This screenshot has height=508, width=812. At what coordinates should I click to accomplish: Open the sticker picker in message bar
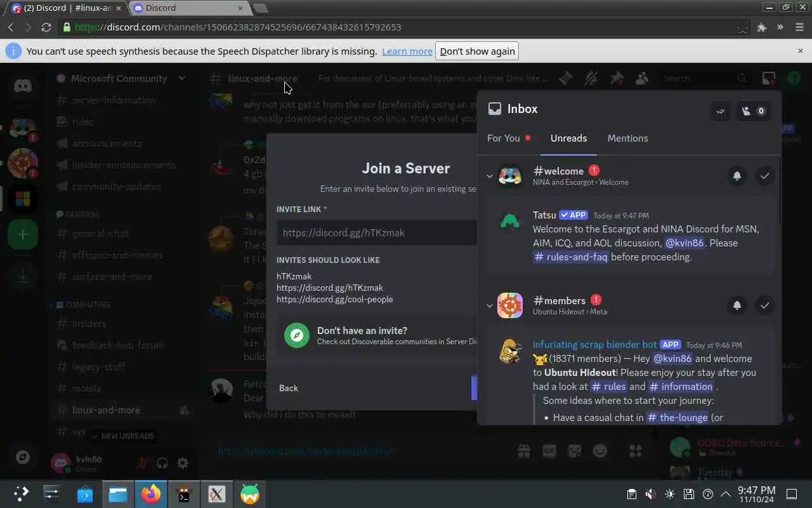[574, 451]
